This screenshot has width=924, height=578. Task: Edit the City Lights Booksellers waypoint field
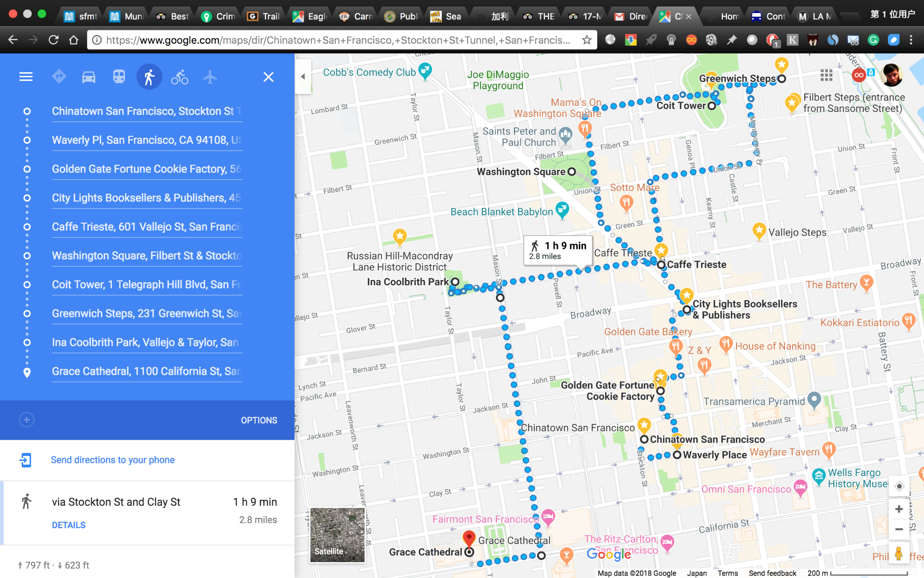click(147, 198)
